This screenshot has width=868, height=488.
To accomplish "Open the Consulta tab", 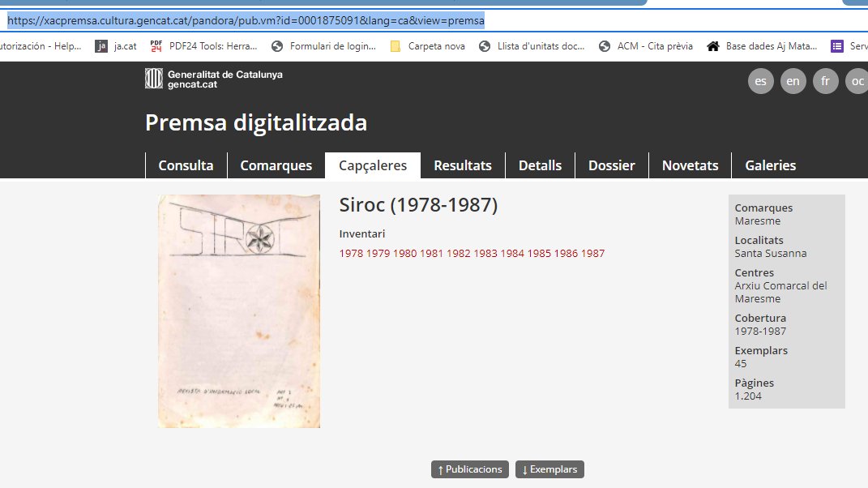I will [186, 165].
